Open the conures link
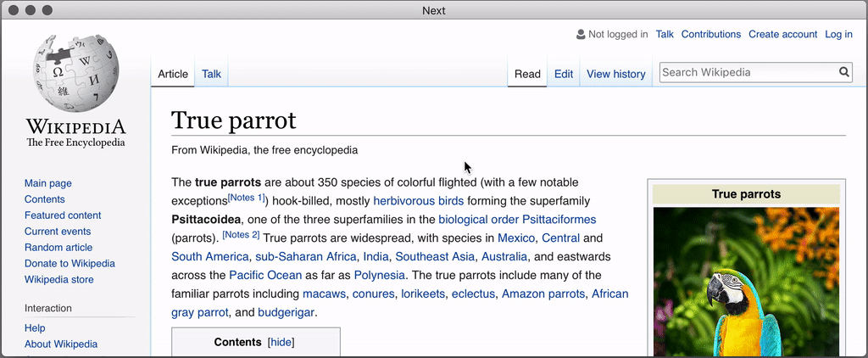The width and height of the screenshot is (868, 358). (x=373, y=294)
